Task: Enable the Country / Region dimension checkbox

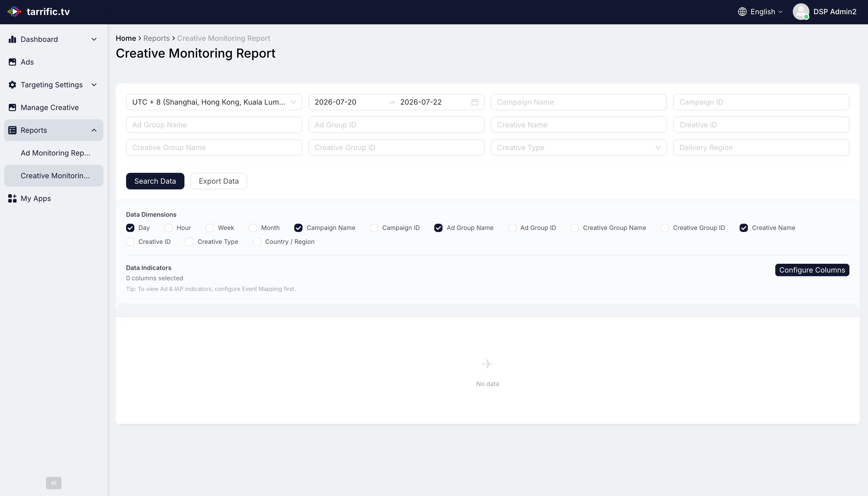Action: tap(257, 242)
